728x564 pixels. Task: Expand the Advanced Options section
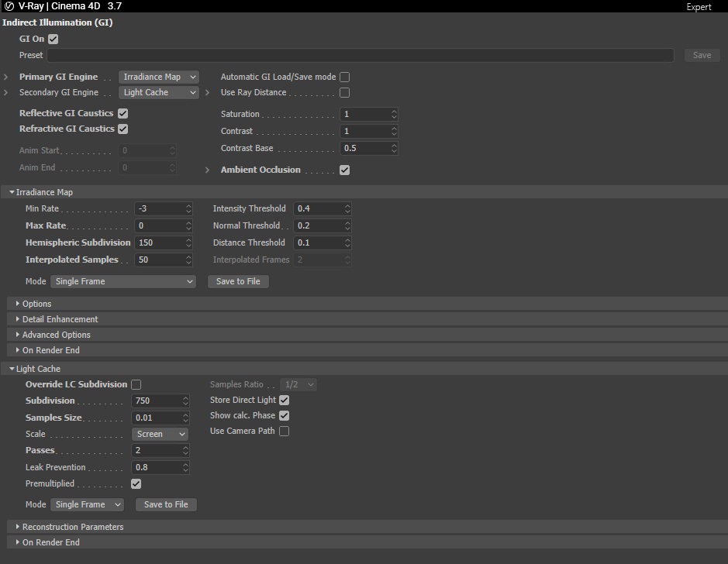pyautogui.click(x=18, y=335)
